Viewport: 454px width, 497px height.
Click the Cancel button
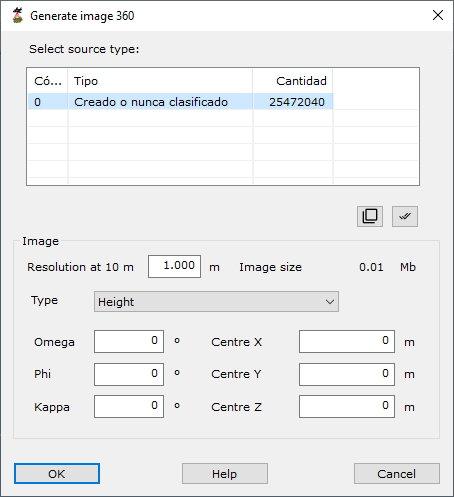coord(397,473)
